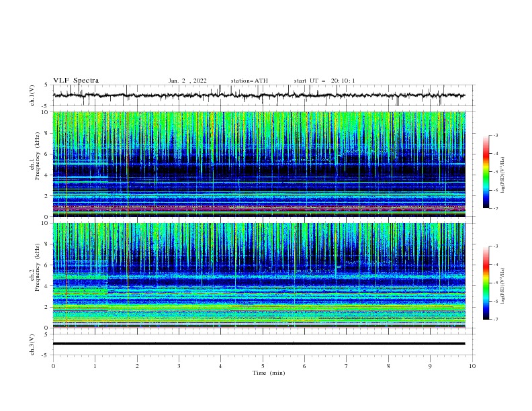Click the log(PSD) label beside ch.1 color scale
The image size is (532, 411).
[502, 175]
